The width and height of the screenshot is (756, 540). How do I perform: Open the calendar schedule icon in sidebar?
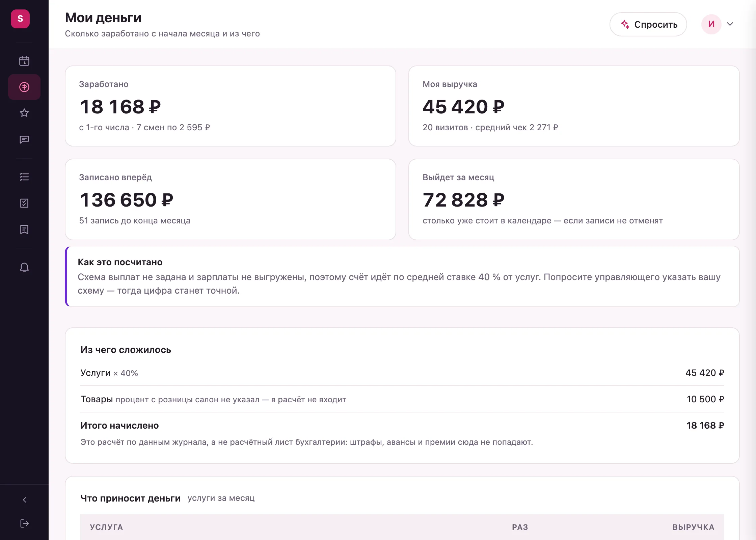pos(24,61)
